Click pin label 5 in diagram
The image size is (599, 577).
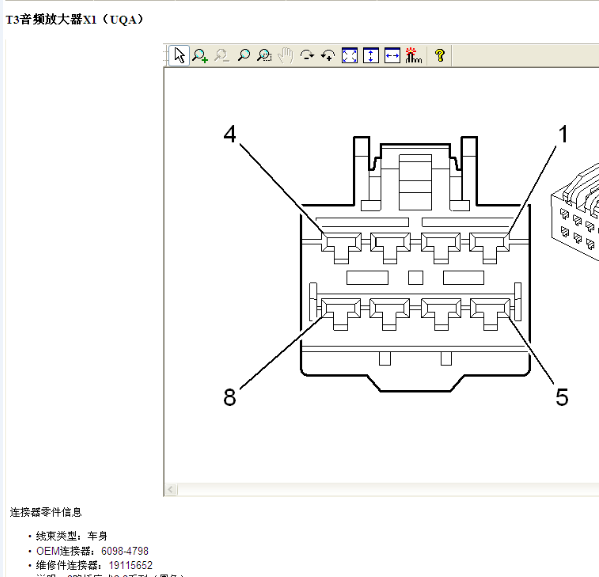pos(562,397)
